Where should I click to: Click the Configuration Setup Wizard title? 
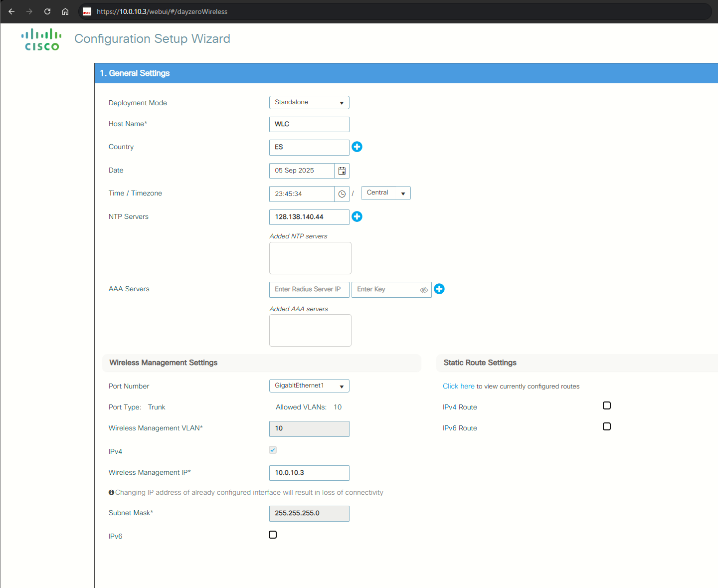tap(153, 39)
